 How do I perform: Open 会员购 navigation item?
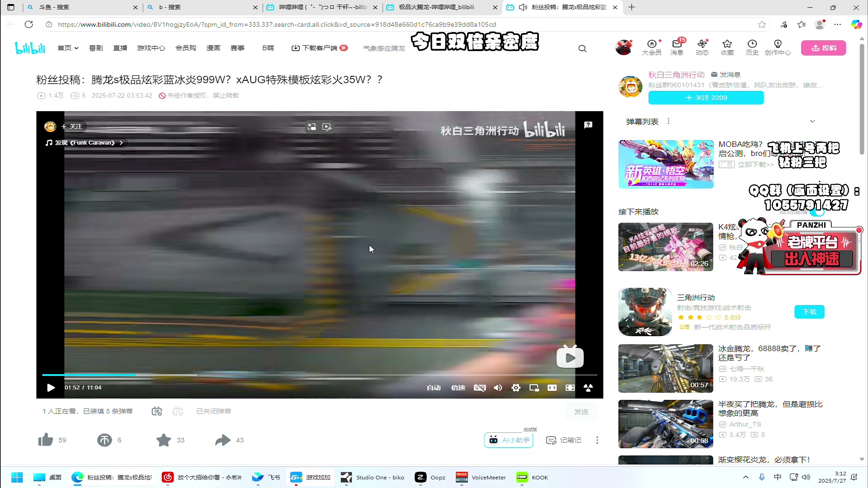(186, 48)
